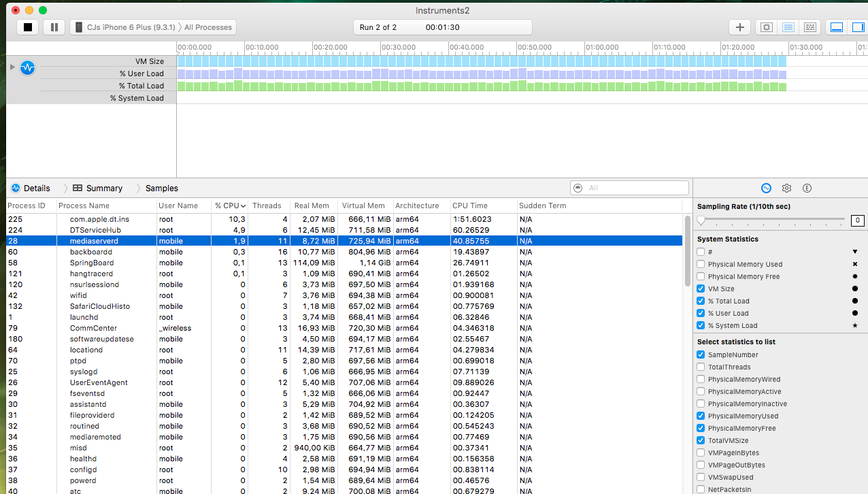The width and height of the screenshot is (868, 494).
Task: Enable VMSwapUsed checkbox
Action: 701,477
